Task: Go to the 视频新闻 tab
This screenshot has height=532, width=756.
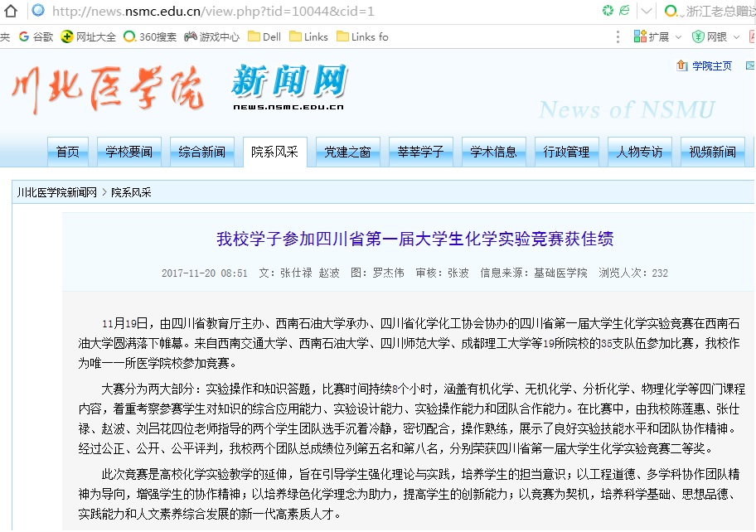Action: (712, 152)
